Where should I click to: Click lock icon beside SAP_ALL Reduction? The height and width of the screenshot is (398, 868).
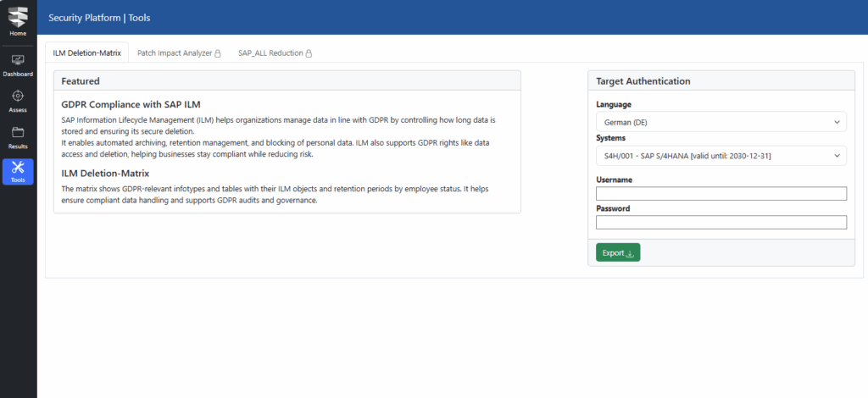(x=309, y=53)
